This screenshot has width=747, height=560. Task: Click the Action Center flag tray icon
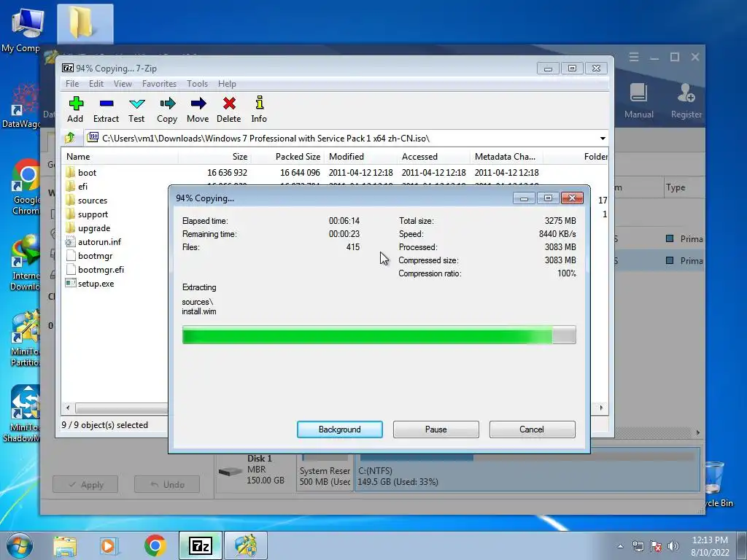point(656,546)
